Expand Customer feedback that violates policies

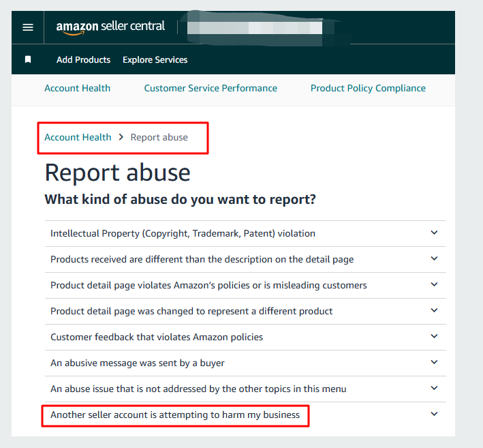(x=156, y=337)
